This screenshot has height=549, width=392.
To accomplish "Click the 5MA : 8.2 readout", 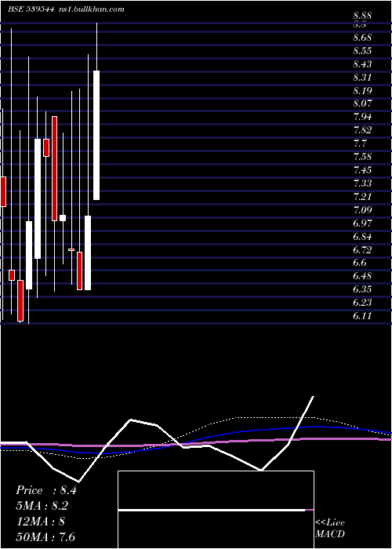I will click(x=42, y=506).
